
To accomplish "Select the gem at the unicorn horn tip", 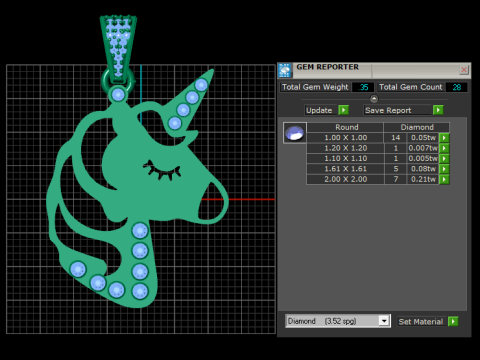I will 201,85.
